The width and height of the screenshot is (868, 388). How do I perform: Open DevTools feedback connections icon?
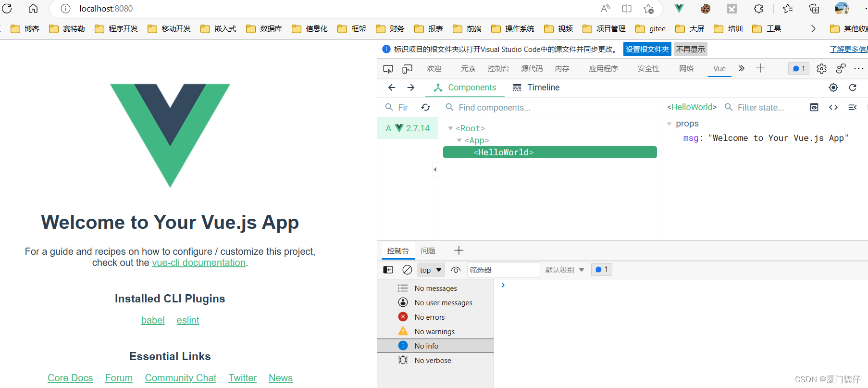841,69
